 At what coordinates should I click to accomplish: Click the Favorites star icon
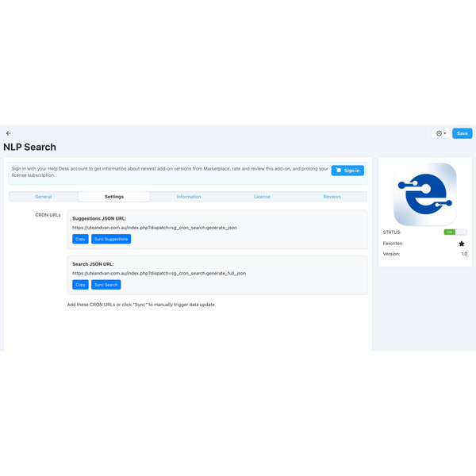click(x=462, y=244)
